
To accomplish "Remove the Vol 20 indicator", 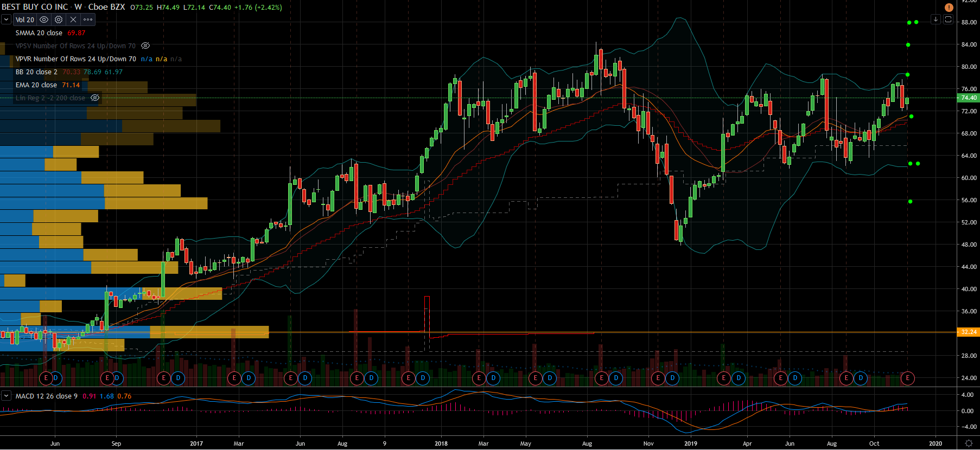I will coord(73,20).
